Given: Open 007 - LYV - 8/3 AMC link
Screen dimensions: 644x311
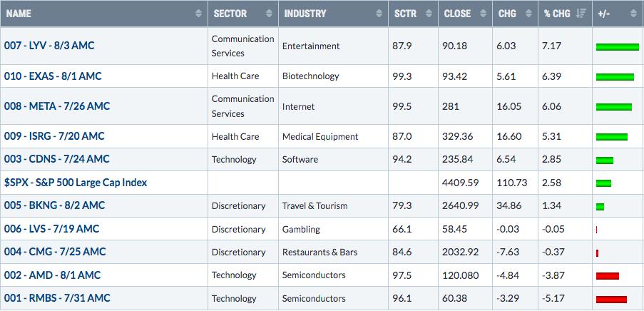Looking at the screenshot, I should pyautogui.click(x=49, y=46).
